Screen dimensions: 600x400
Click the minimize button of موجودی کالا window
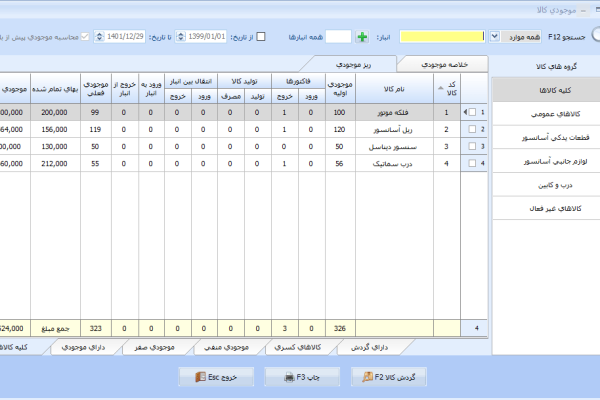583,11
